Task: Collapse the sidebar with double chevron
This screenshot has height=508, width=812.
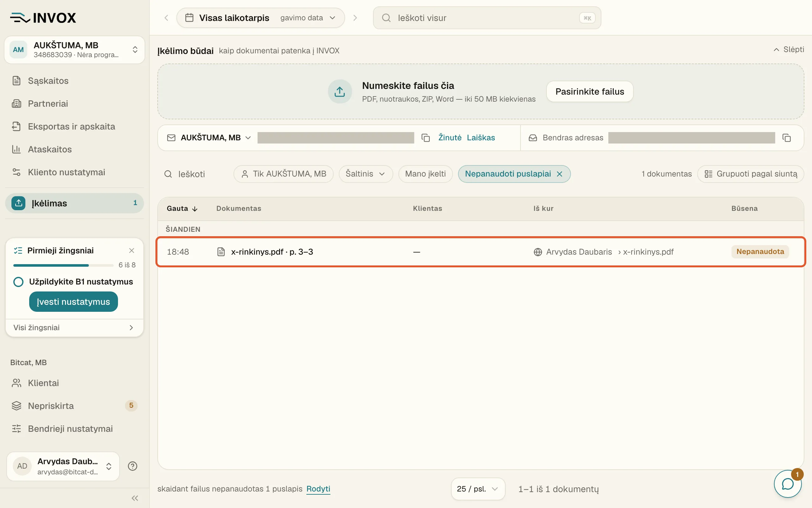Action: pos(135,498)
